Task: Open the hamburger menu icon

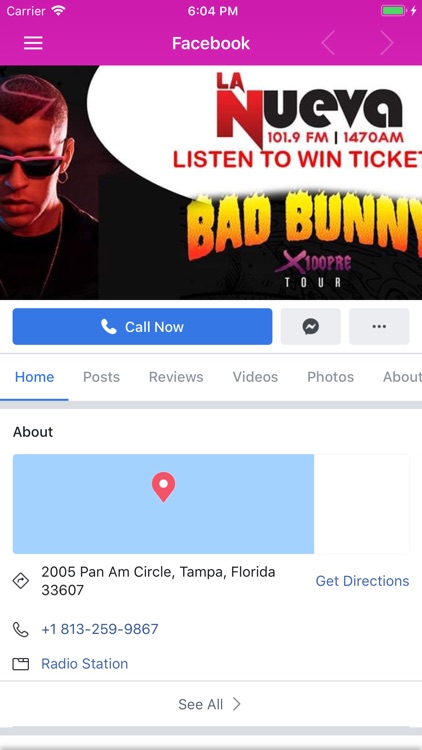Action: click(x=33, y=43)
